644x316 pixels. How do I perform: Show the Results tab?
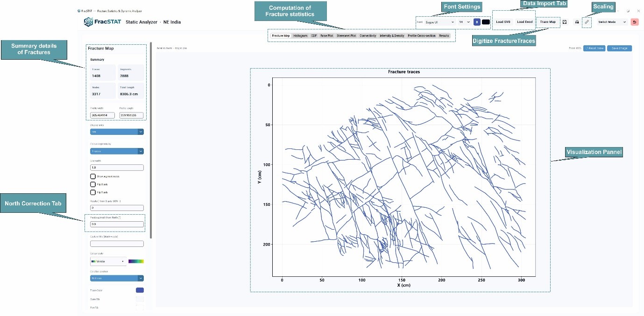pyautogui.click(x=444, y=35)
